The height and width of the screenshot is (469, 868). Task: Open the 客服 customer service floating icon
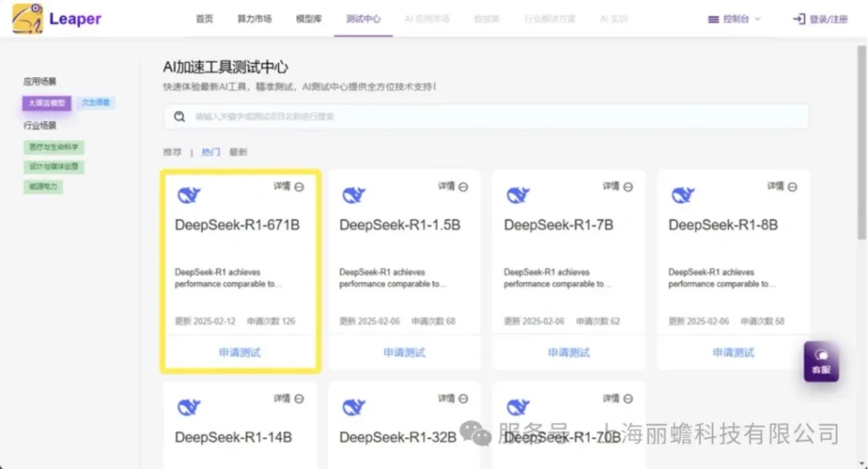click(821, 361)
